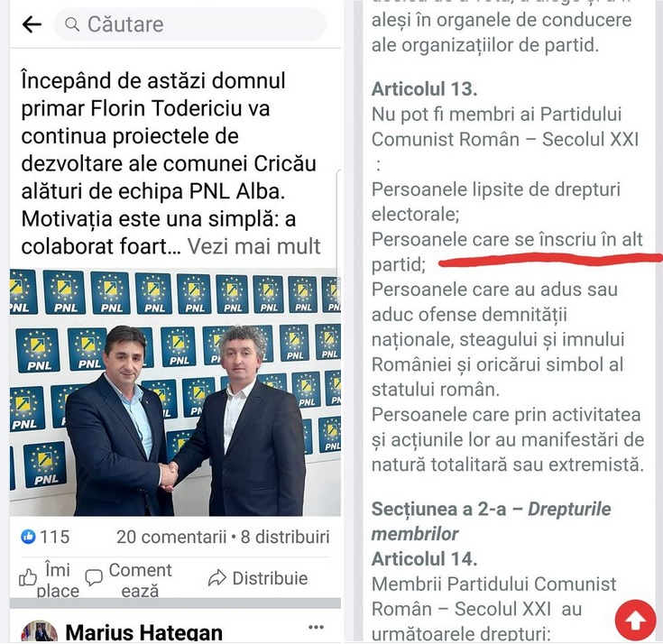The image size is (663, 644).
Task: Open Marius Hategan's profile picture
Action: pos(40,632)
